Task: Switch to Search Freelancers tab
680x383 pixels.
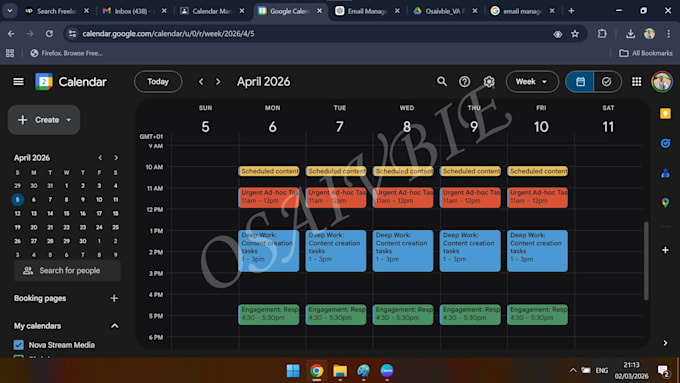Action: click(56, 11)
